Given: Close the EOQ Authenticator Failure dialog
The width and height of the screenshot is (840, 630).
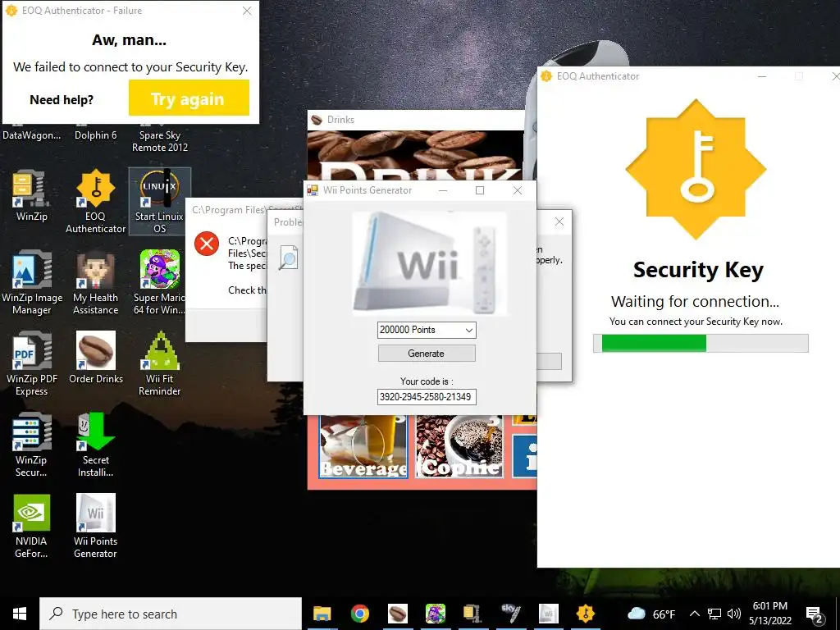Looking at the screenshot, I should [247, 11].
